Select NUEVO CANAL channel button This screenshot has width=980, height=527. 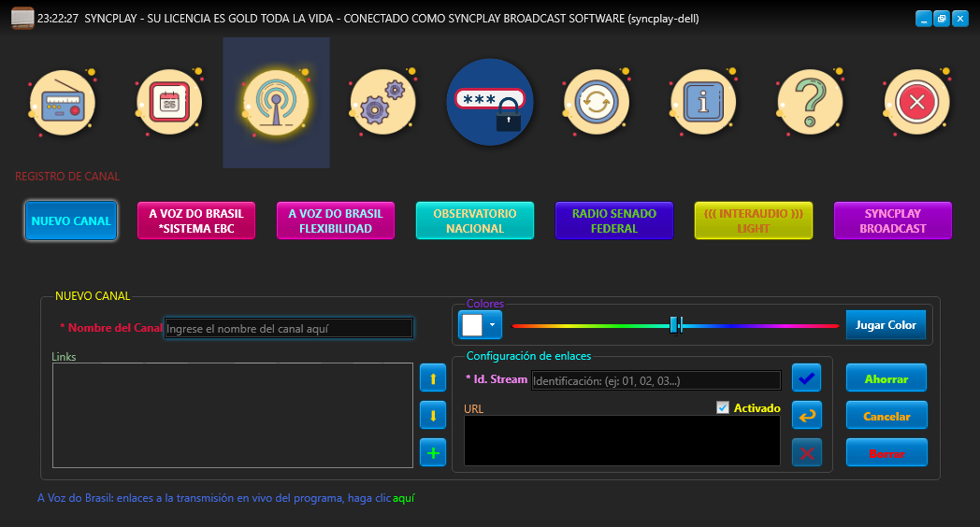[x=71, y=221]
